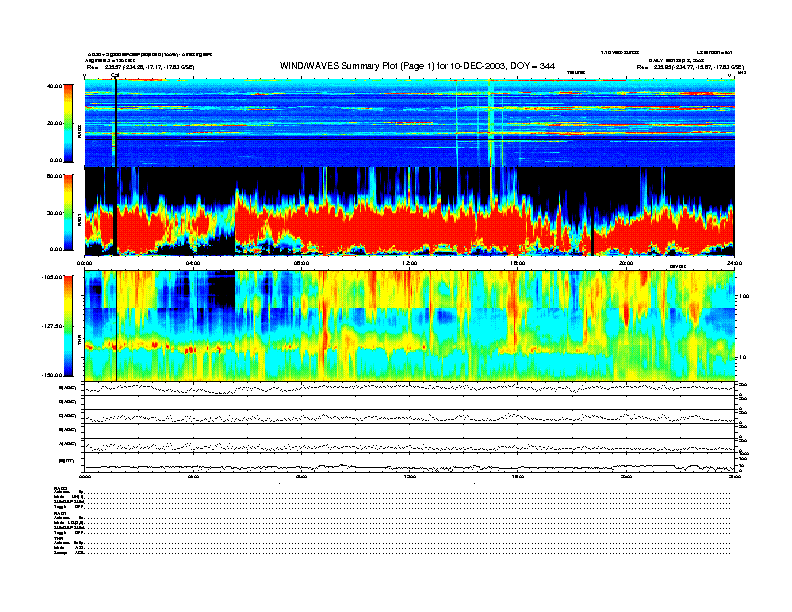Click the TNR spectrogram panel
This screenshot has width=792, height=612.
[x=410, y=326]
